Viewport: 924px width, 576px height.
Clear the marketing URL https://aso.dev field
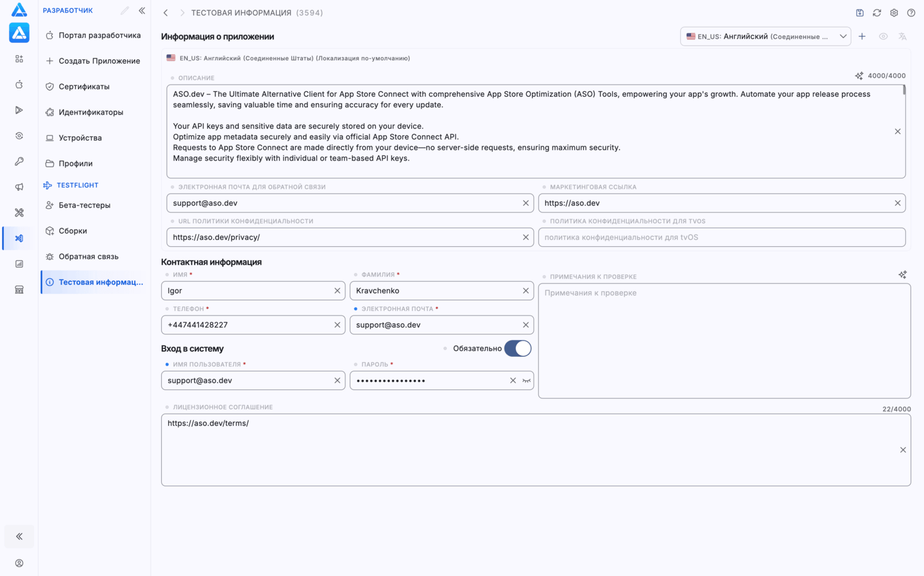point(898,203)
